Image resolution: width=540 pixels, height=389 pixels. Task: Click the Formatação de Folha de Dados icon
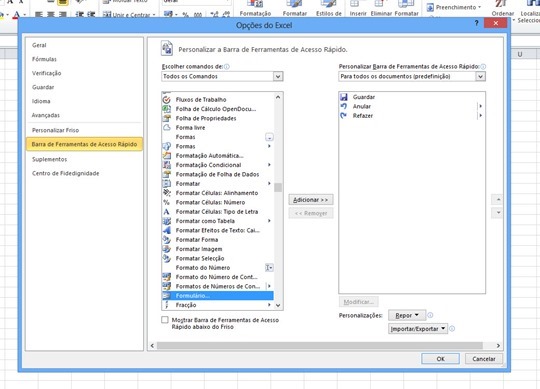coord(167,174)
